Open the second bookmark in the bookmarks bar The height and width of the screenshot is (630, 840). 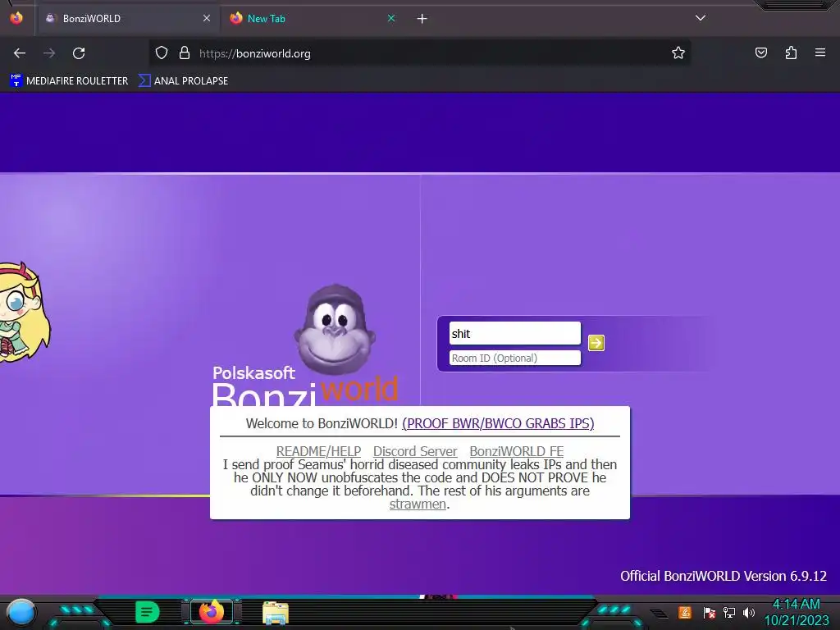point(183,81)
